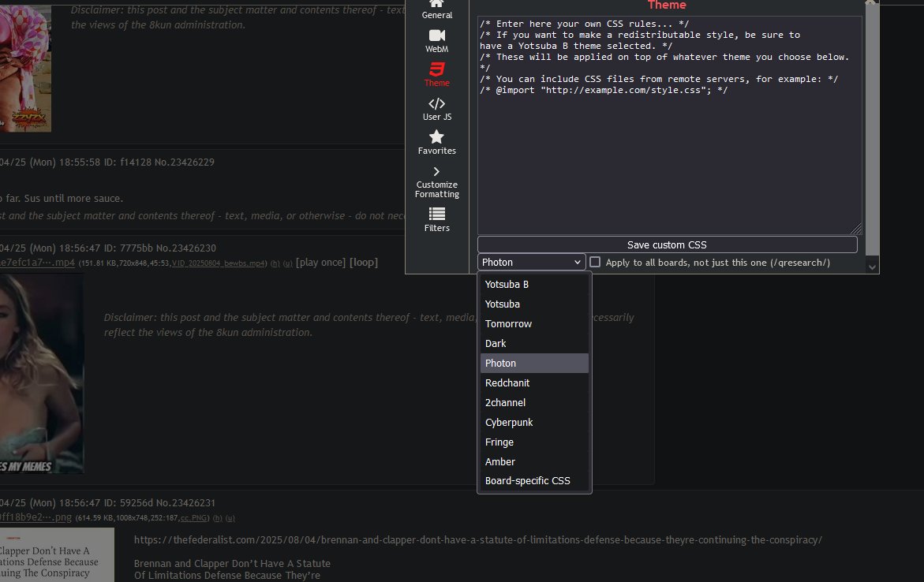The image size is (924, 582).
Task: Collapse the Photon theme dropdown
Action: pyautogui.click(x=532, y=262)
